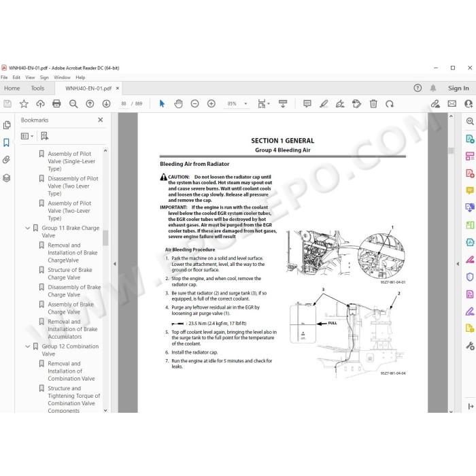Collapse the right tools pane

pos(458,264)
